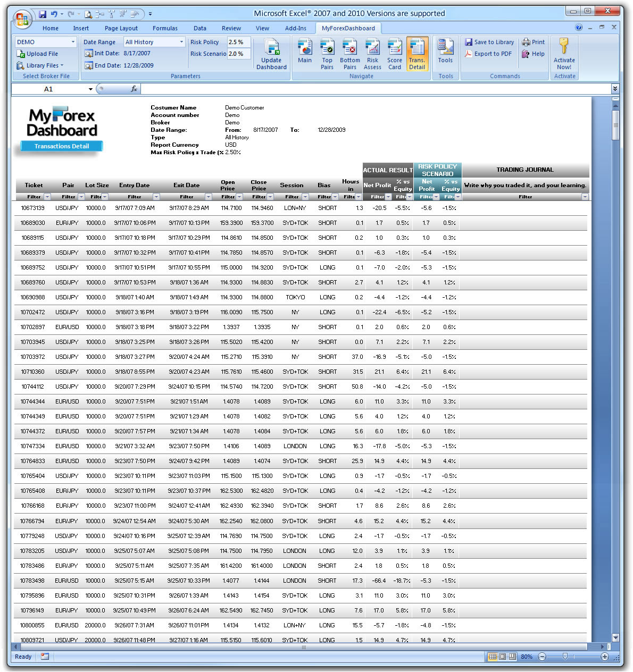Click Export to PDF command
Screen dimensions: 633x672
(x=488, y=54)
